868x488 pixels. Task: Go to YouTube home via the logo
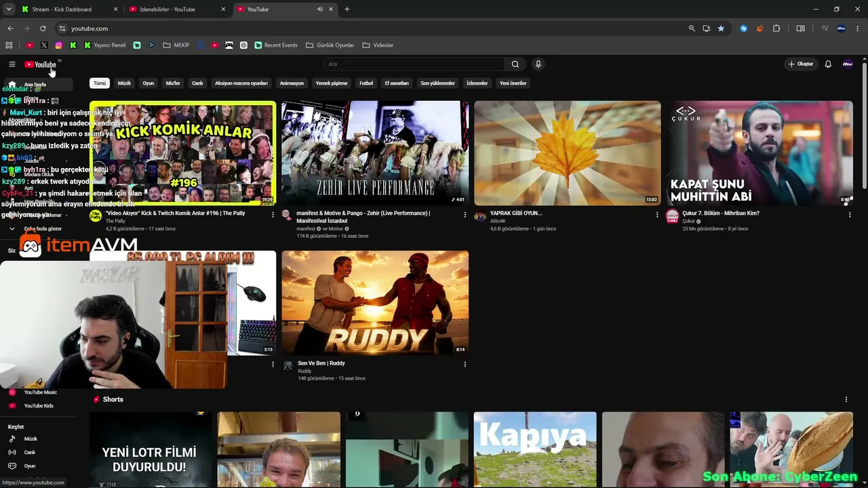(x=41, y=64)
